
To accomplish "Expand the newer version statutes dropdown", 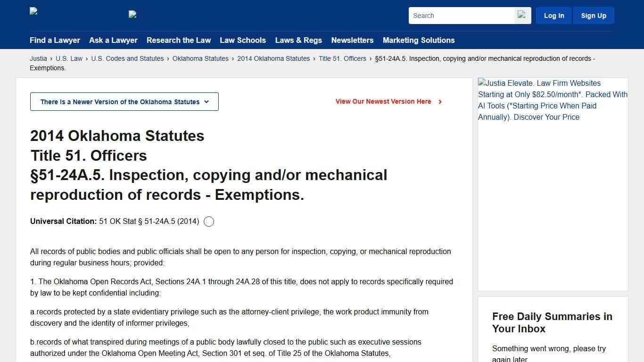I will coord(124,101).
